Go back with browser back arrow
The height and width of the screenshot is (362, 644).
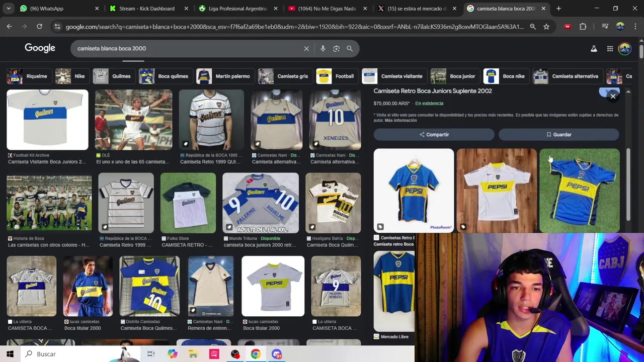tap(9, 27)
